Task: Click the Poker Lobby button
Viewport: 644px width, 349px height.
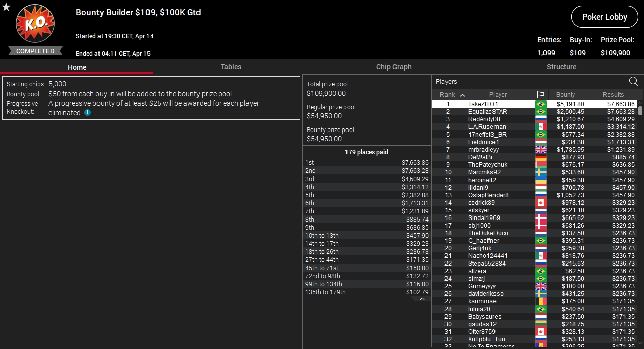Action: [605, 17]
